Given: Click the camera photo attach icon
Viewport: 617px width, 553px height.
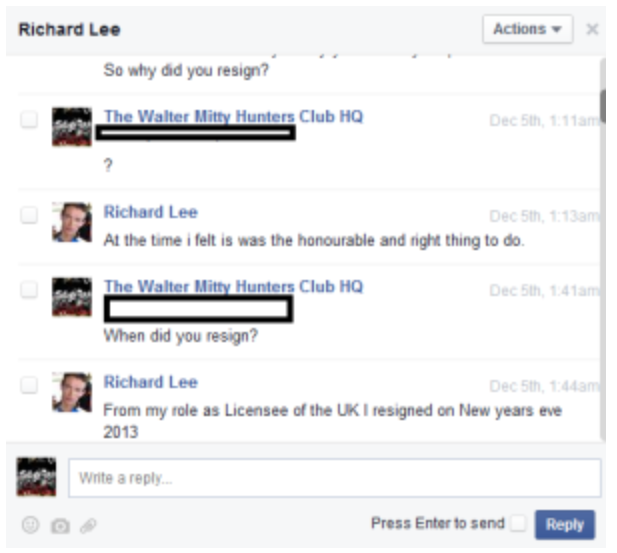Looking at the screenshot, I should (x=60, y=526).
